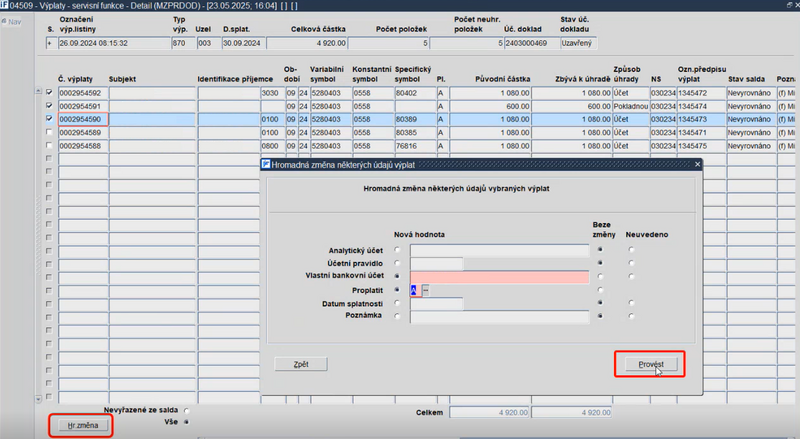Click the Hromadná změna dialog title icon
The width and height of the screenshot is (800, 439).
(x=266, y=164)
